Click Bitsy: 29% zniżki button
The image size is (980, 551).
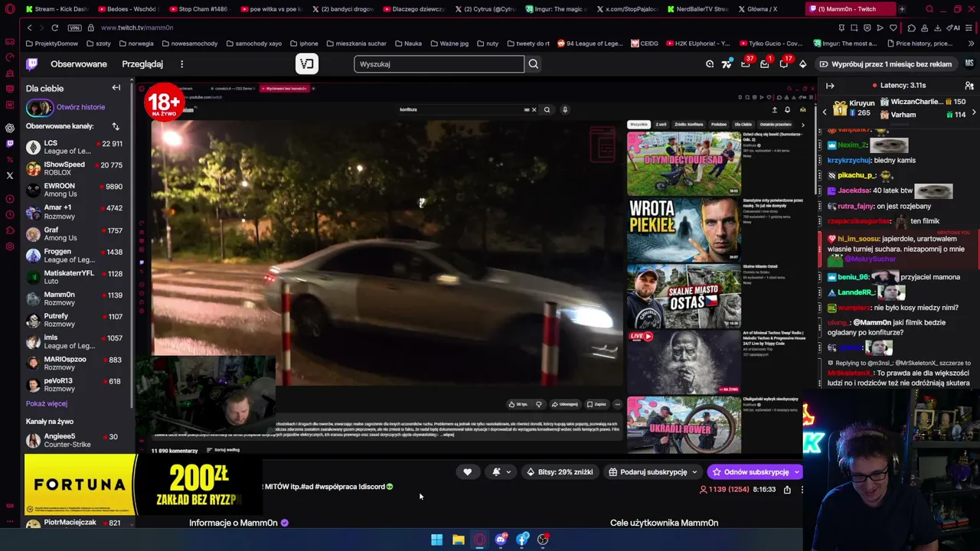coord(560,472)
